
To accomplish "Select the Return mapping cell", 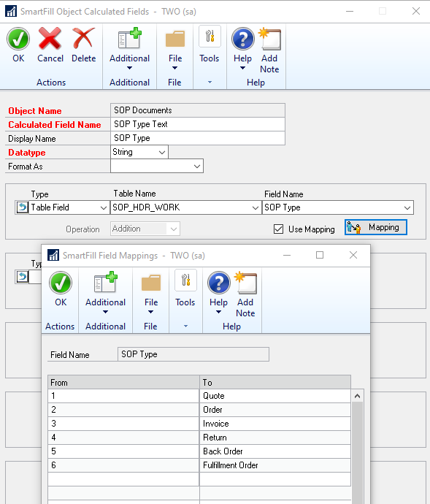I will [x=275, y=438].
